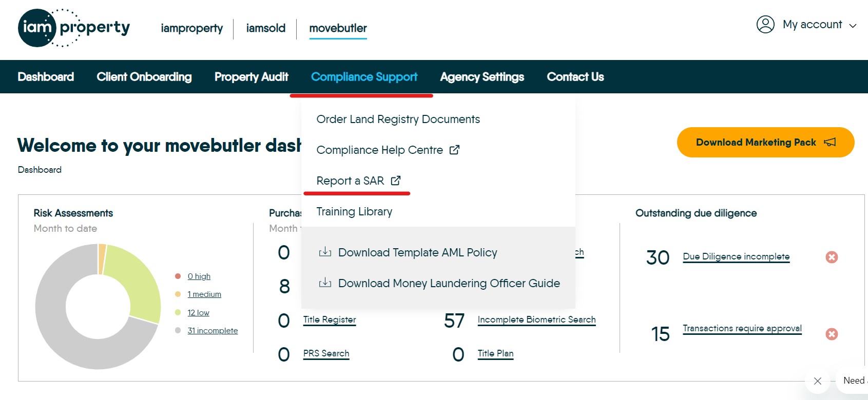Close the help chat popup
The width and height of the screenshot is (868, 400).
[818, 381]
